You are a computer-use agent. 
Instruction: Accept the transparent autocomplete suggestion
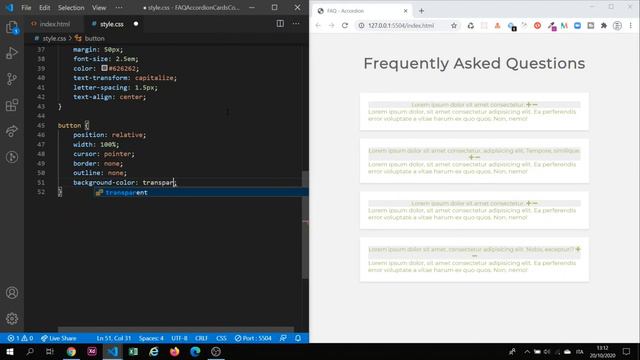202,192
